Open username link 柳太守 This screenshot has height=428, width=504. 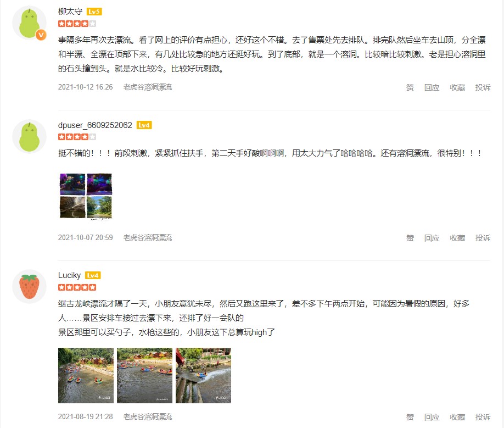(70, 12)
